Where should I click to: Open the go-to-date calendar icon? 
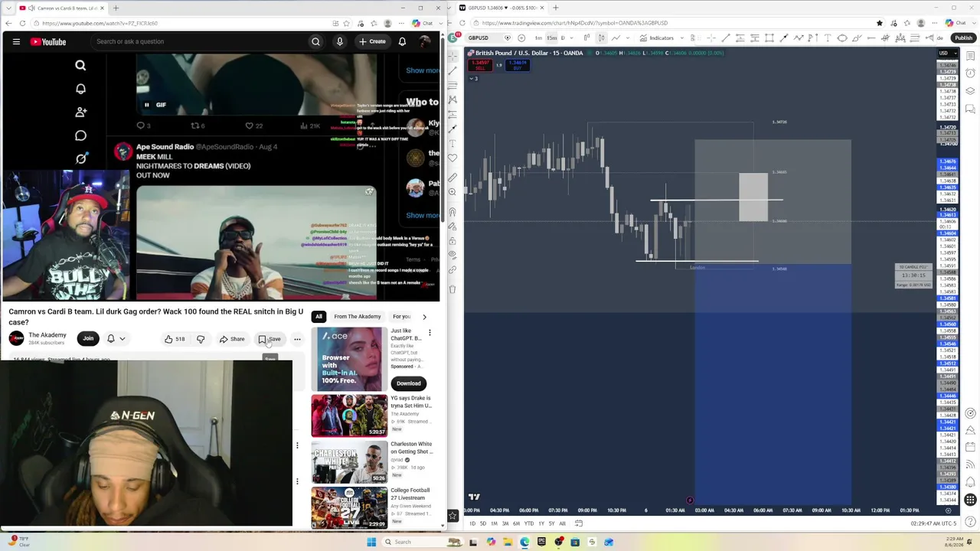[579, 523]
